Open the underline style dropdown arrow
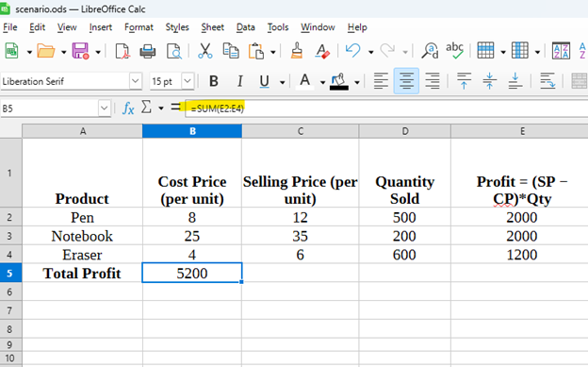Image resolution: width=588 pixels, height=367 pixels. (x=283, y=82)
